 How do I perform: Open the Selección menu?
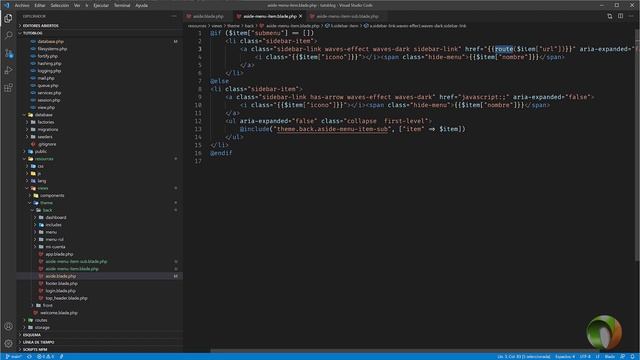click(60, 5)
